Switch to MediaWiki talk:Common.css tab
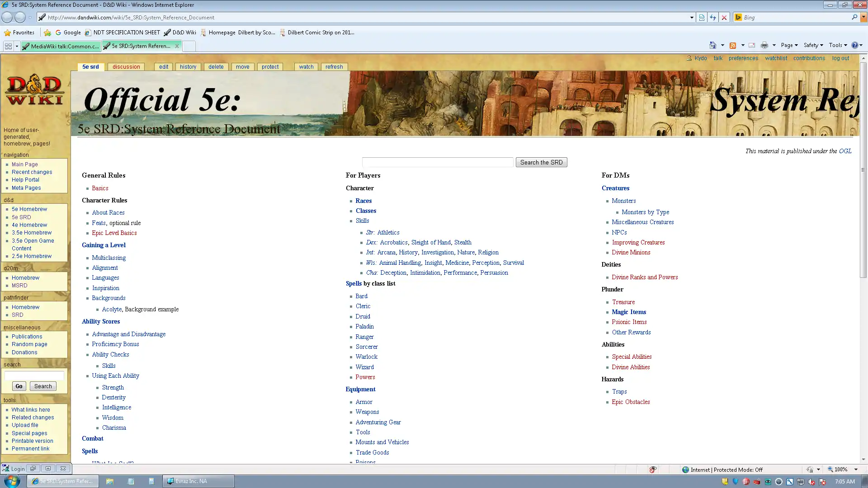The image size is (868, 488). tap(61, 46)
